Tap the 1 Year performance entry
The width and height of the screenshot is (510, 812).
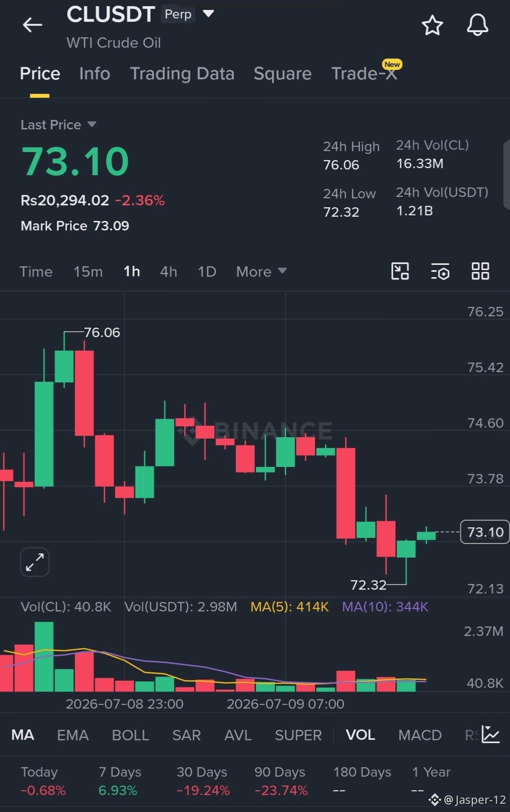[431, 781]
